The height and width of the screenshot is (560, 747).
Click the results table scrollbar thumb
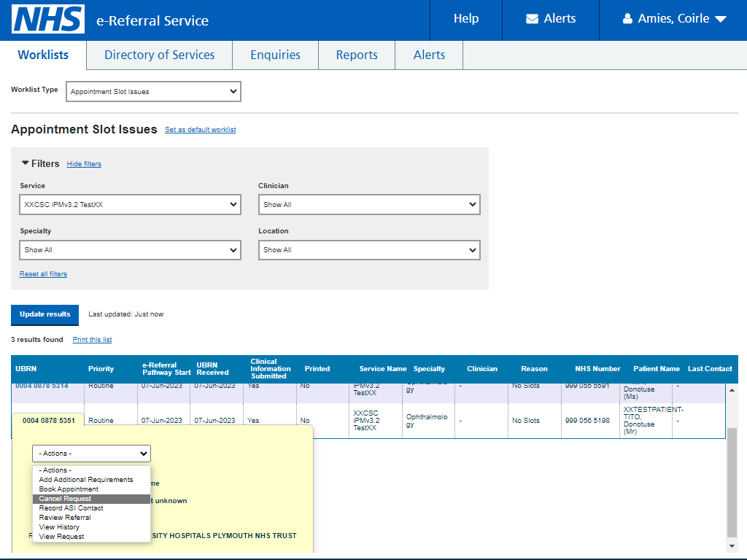click(x=732, y=482)
